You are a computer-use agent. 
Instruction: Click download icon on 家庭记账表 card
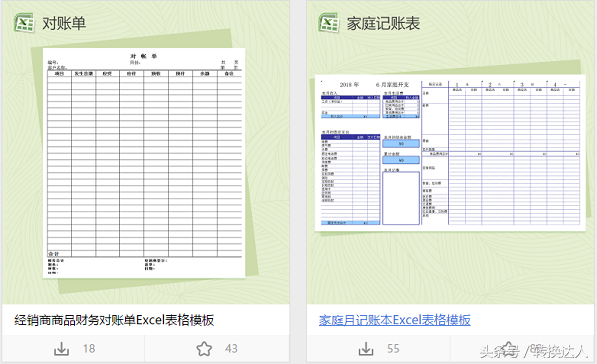click(366, 349)
